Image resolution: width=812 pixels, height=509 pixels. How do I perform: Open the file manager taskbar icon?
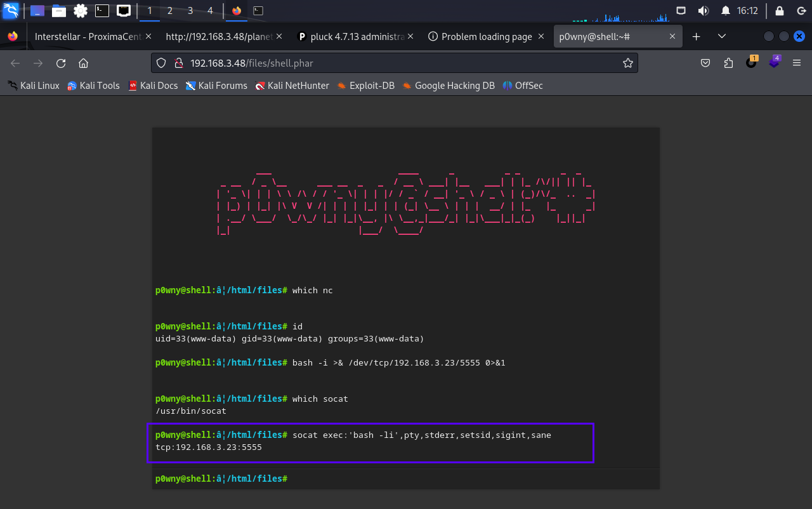pyautogui.click(x=59, y=11)
